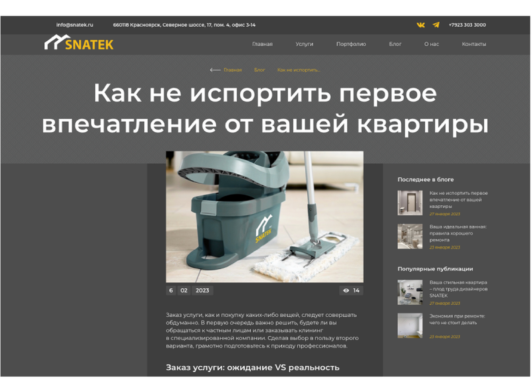
Task: Open the Главная menu item
Action: tap(262, 44)
